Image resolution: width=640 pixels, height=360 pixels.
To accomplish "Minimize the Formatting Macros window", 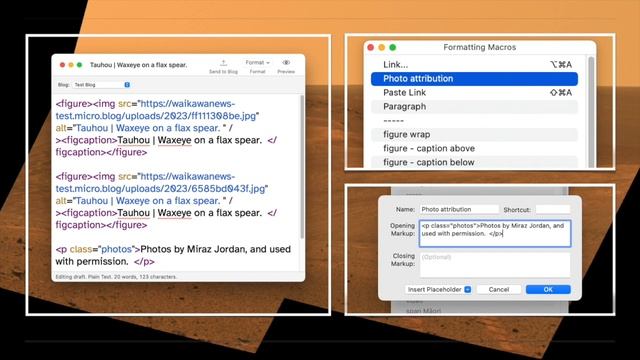I will pos(382,47).
